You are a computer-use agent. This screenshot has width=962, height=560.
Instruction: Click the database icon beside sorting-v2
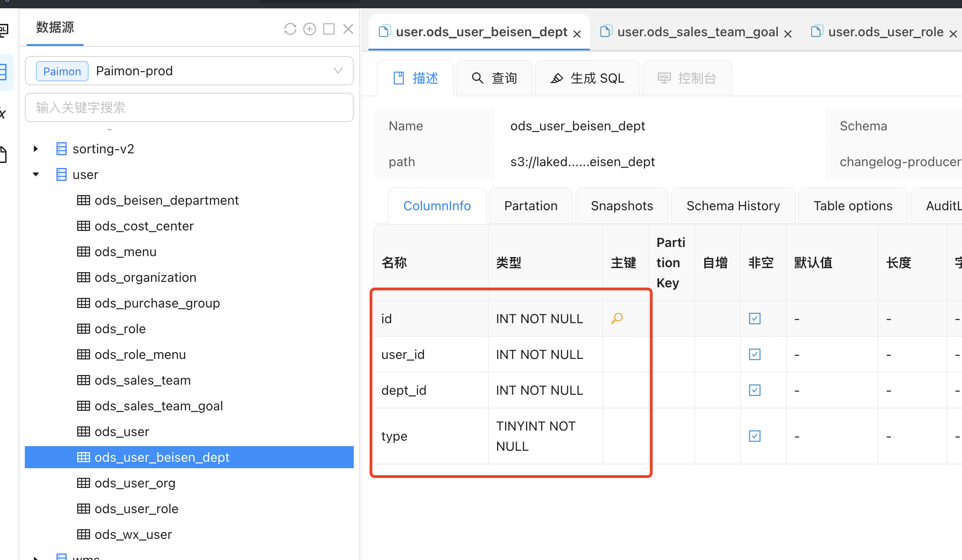[61, 149]
